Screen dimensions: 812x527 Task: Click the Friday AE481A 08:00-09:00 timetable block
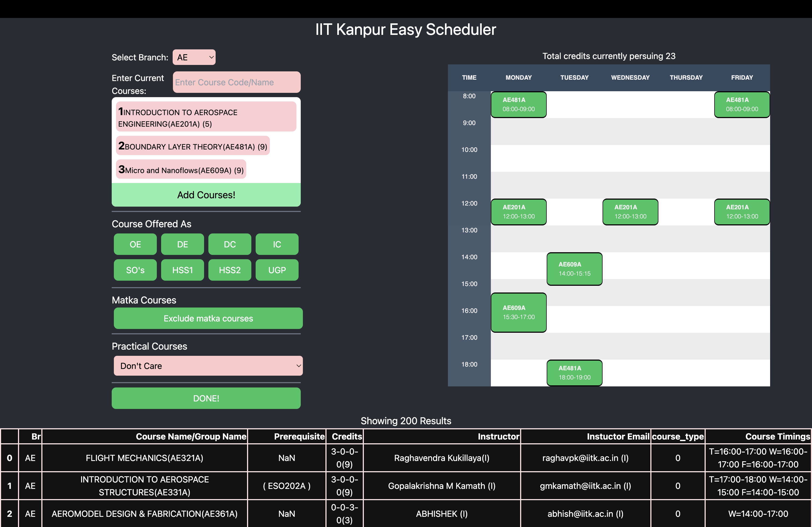[x=742, y=105]
